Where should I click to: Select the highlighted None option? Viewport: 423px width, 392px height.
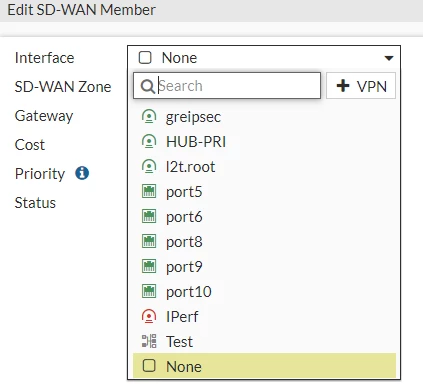[264, 366]
